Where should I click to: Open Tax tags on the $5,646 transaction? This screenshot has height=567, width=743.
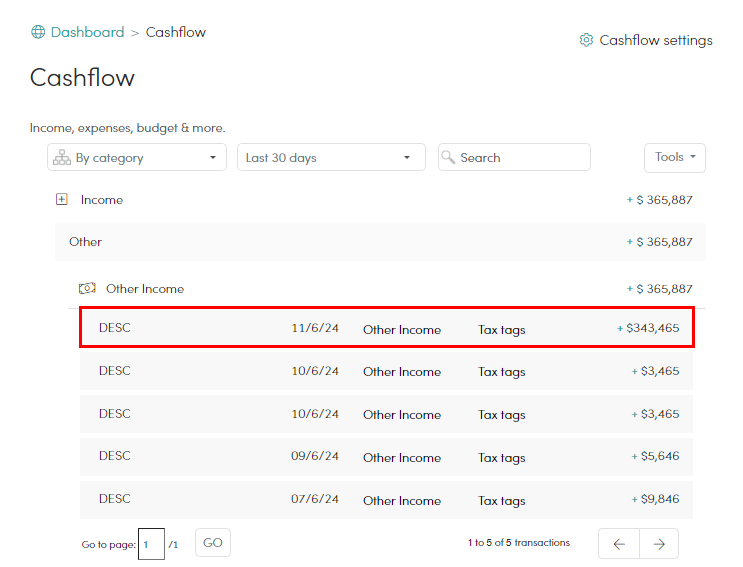coord(502,458)
